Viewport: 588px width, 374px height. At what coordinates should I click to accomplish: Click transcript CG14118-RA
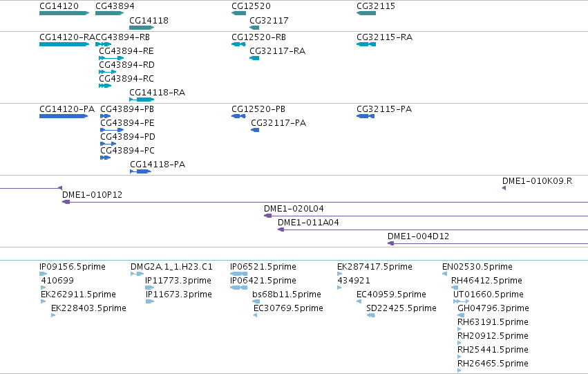click(142, 100)
